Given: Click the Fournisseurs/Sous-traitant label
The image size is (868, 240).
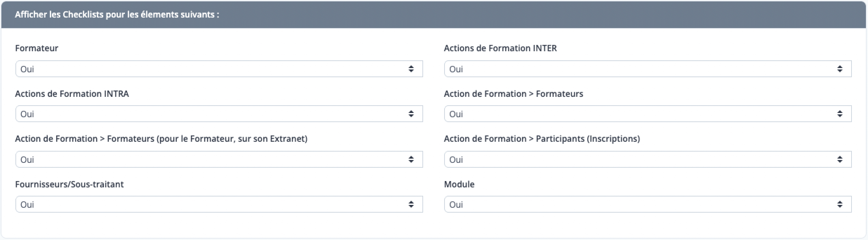Looking at the screenshot, I should (69, 184).
